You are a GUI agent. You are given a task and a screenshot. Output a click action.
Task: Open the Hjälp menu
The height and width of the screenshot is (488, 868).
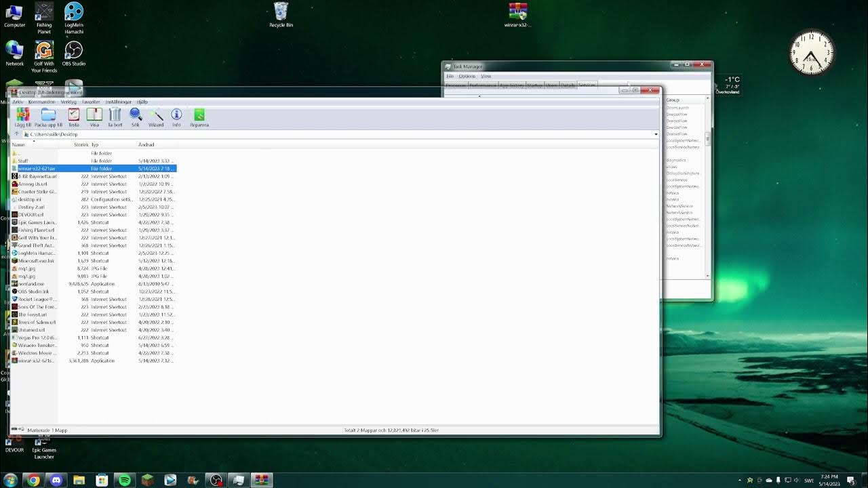click(x=142, y=102)
